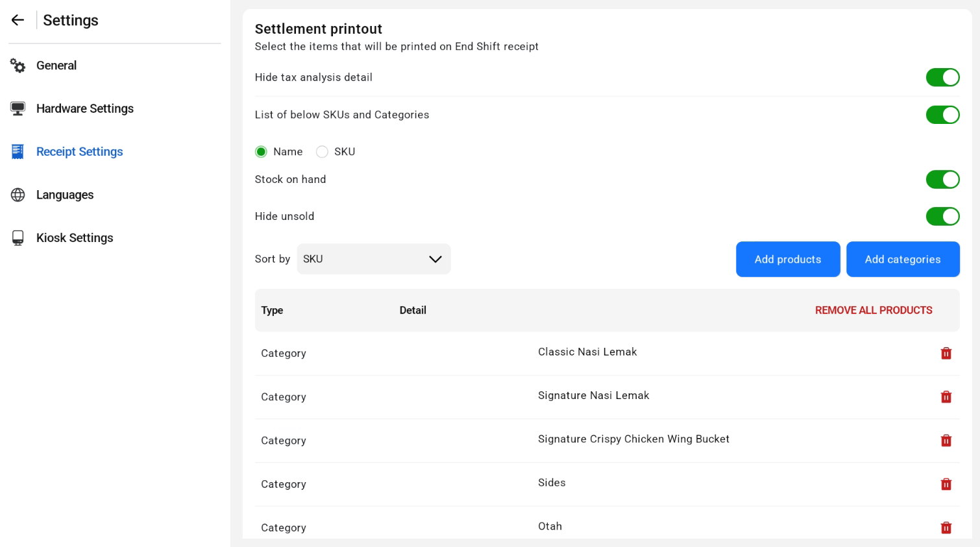
Task: Go back using the arrow beside Settings
Action: tap(18, 20)
